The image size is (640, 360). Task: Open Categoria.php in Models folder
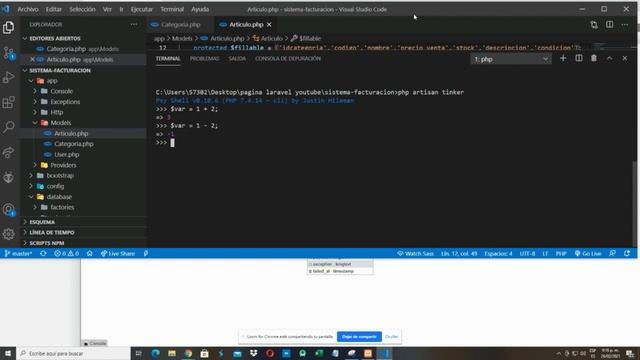[73, 144]
